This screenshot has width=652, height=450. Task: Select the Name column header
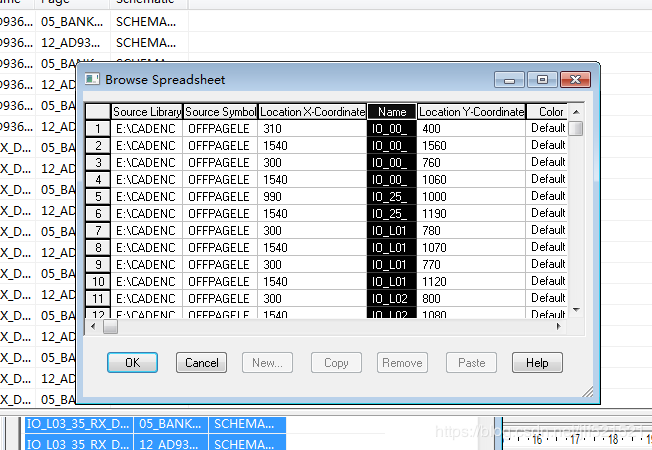tap(392, 112)
